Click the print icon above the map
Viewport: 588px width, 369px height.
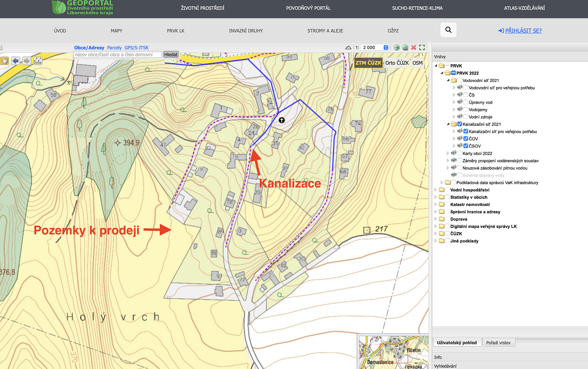(1, 48)
